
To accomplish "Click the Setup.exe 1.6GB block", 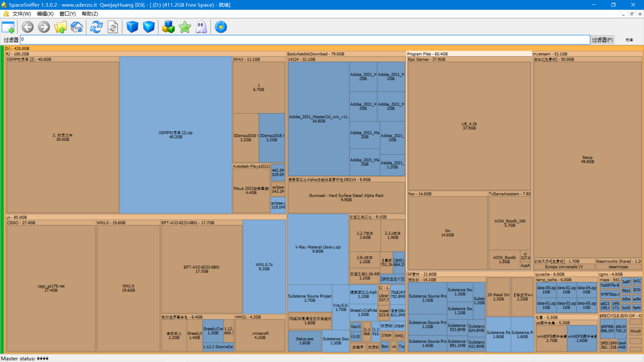I will pos(305,341).
